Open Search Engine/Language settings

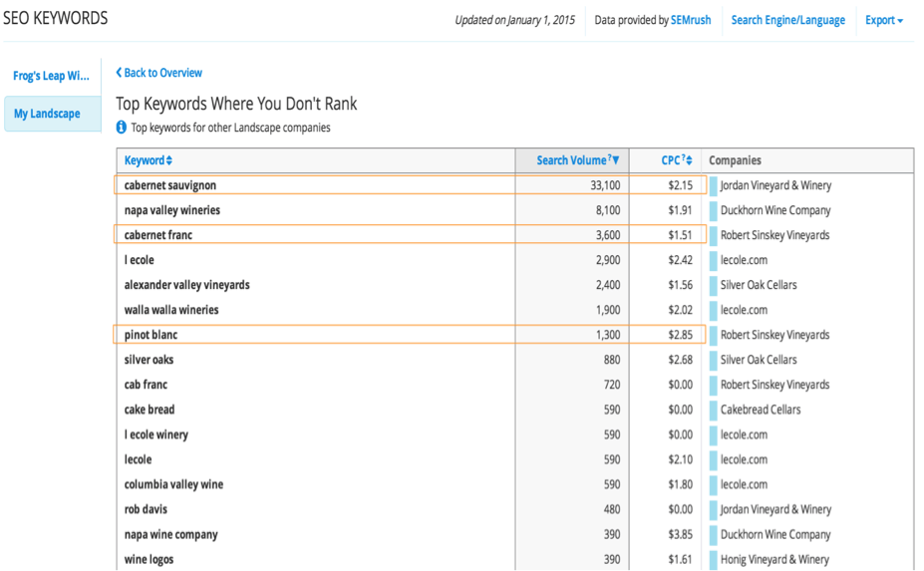787,20
